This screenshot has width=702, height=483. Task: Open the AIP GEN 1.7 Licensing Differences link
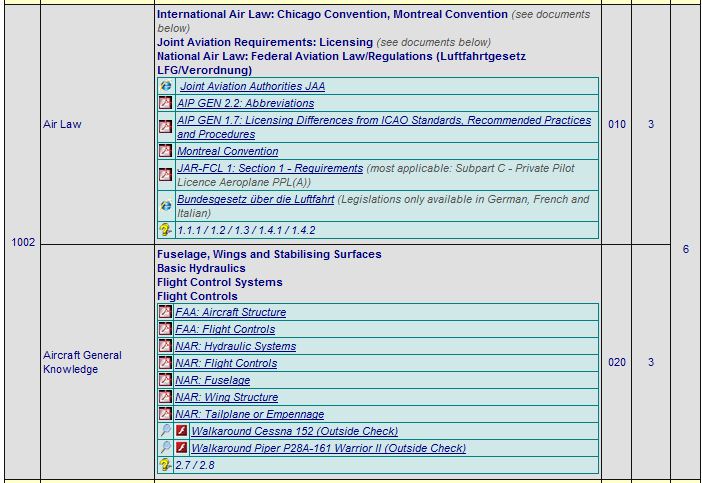point(383,120)
